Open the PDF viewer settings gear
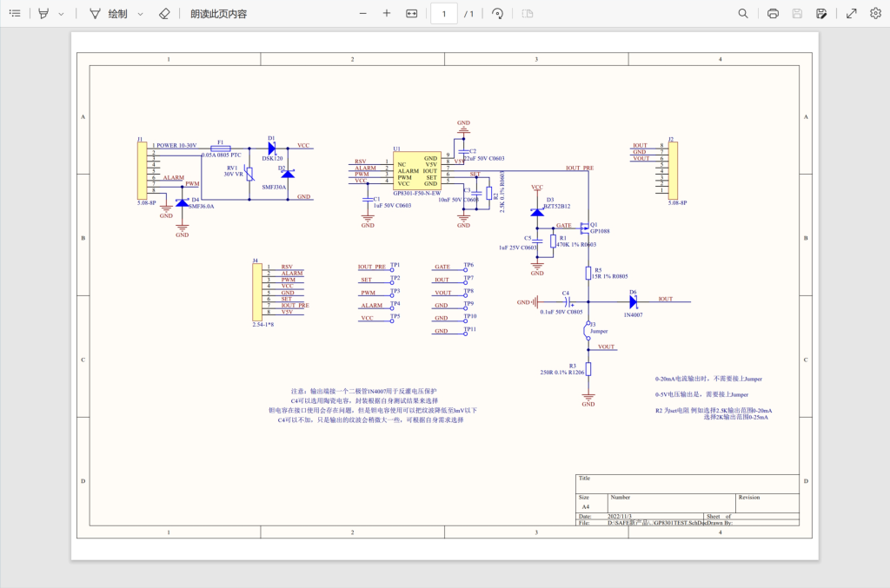890x588 pixels. [x=874, y=14]
